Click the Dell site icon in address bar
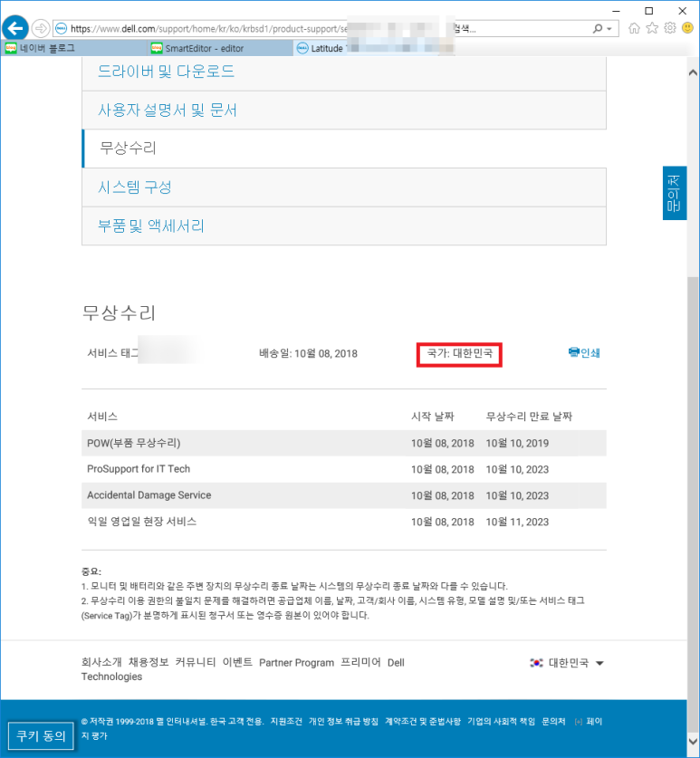Screen dimensions: 700x758 click(61, 28)
